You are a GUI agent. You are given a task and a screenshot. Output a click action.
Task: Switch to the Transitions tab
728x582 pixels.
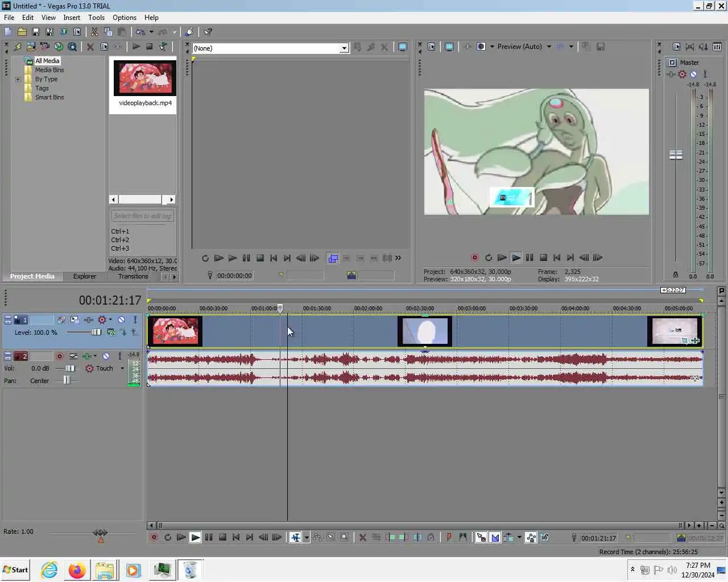coord(133,276)
